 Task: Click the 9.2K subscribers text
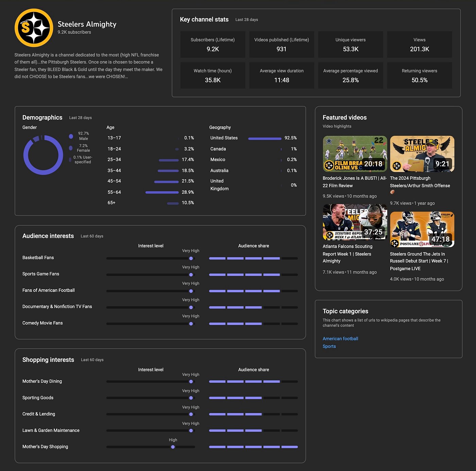(x=74, y=32)
